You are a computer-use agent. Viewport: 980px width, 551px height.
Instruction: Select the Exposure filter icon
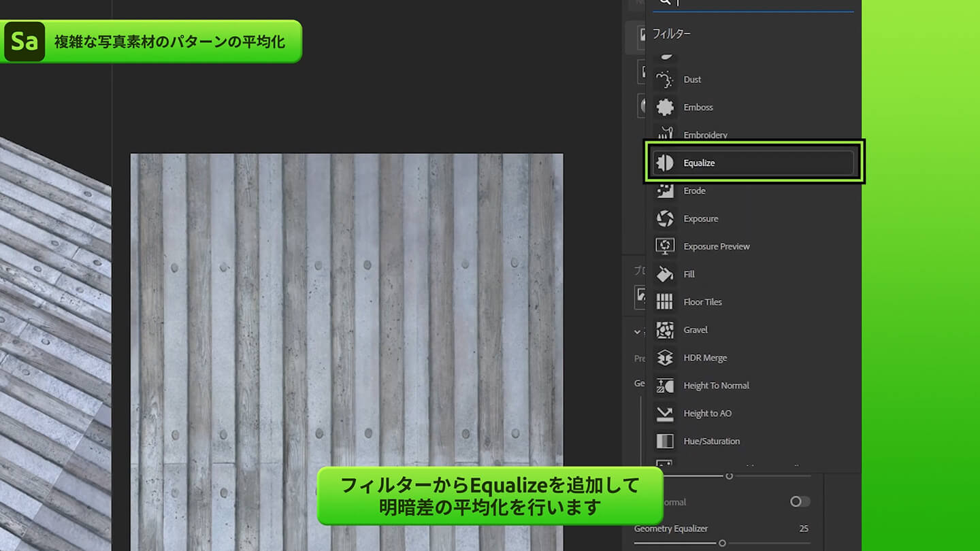(665, 218)
